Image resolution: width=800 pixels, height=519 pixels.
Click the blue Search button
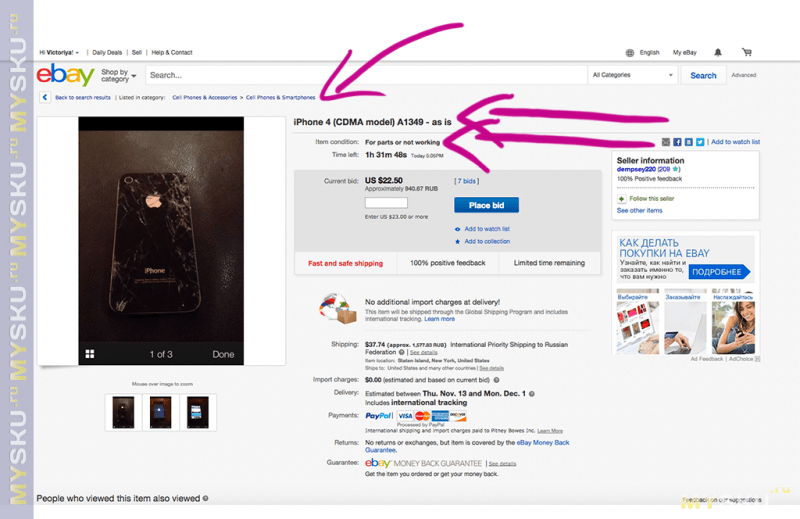[703, 76]
